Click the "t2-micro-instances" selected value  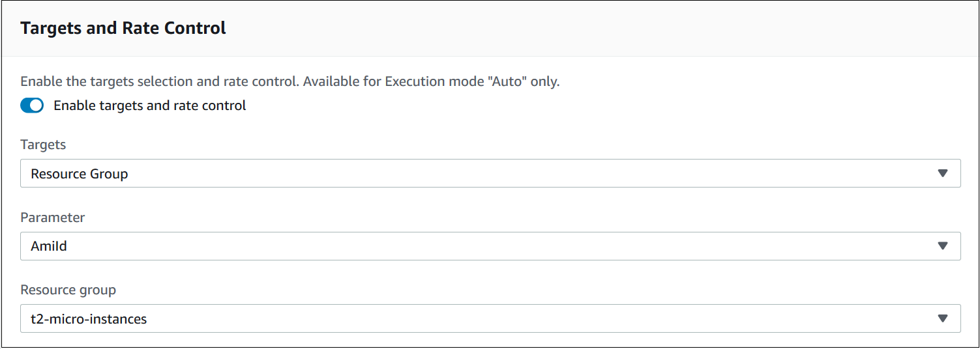click(89, 319)
